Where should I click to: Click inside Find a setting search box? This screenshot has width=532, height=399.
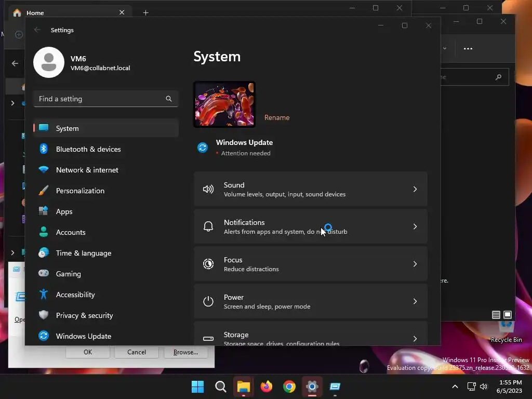tap(106, 99)
